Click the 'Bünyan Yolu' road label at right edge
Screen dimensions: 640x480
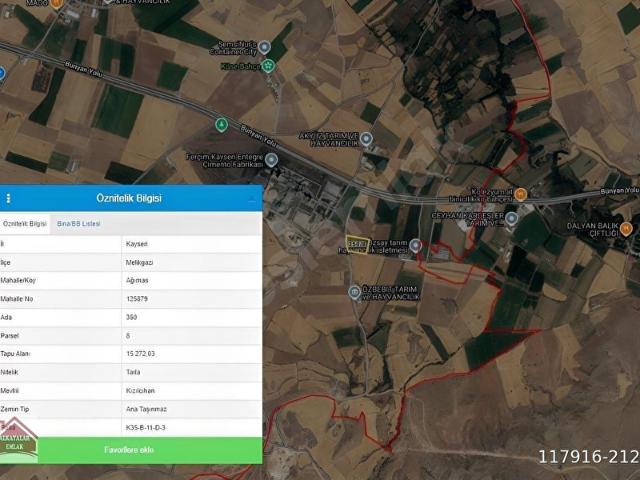[620, 191]
